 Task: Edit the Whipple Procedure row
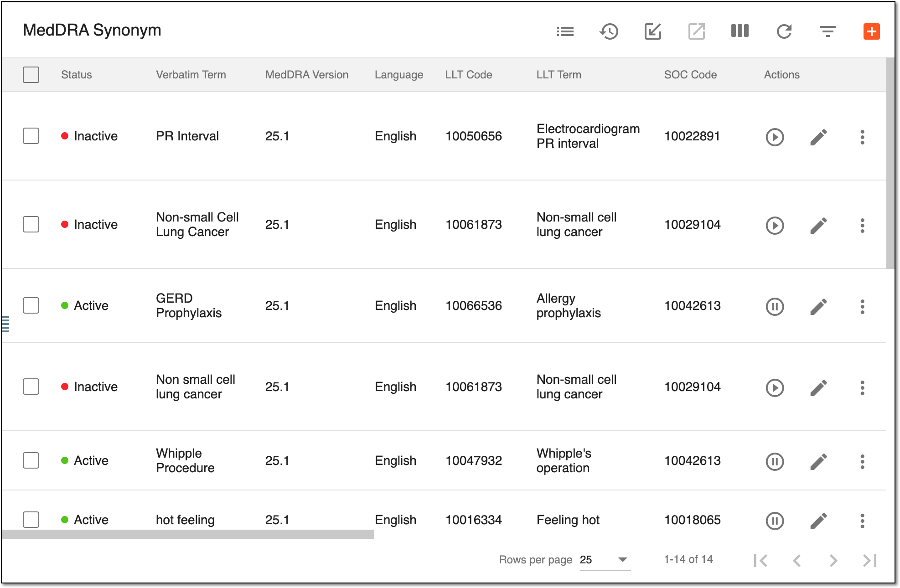(818, 461)
